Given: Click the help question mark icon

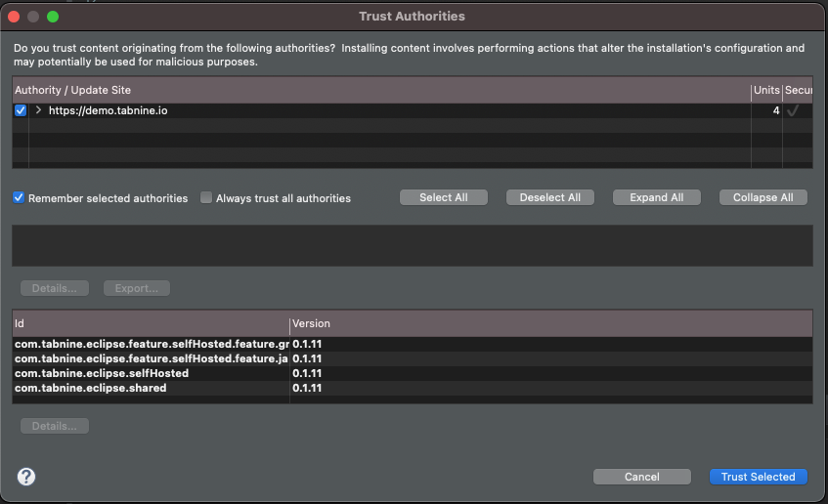Looking at the screenshot, I should (26, 477).
